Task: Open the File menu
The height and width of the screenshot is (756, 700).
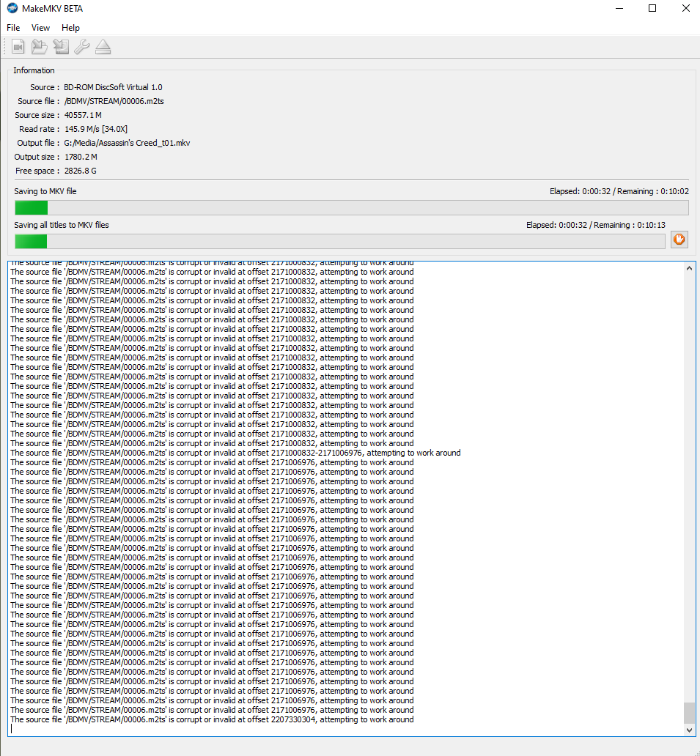Action: coord(13,28)
